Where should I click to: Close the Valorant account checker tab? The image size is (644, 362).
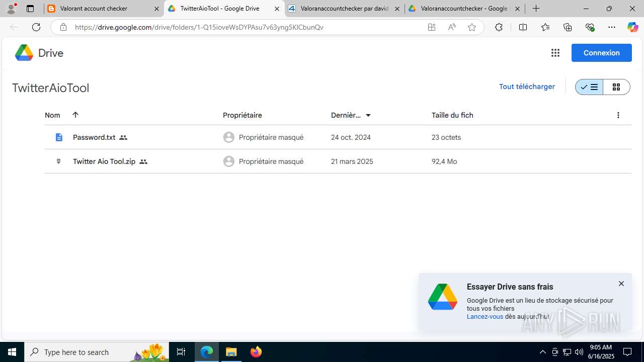156,9
